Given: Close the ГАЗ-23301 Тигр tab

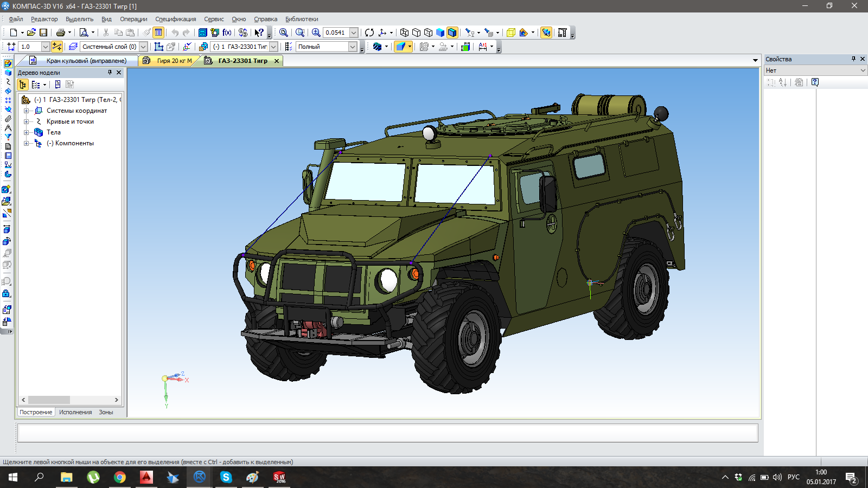Looking at the screenshot, I should [x=277, y=61].
